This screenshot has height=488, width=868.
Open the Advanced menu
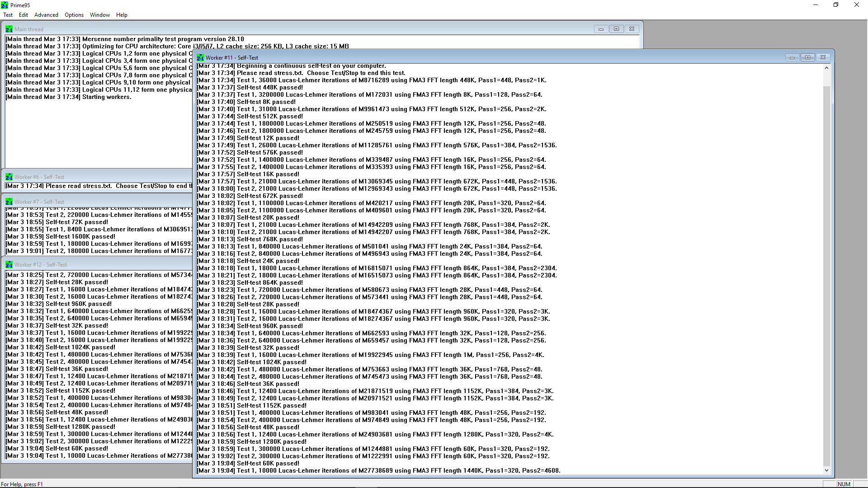[x=46, y=15]
